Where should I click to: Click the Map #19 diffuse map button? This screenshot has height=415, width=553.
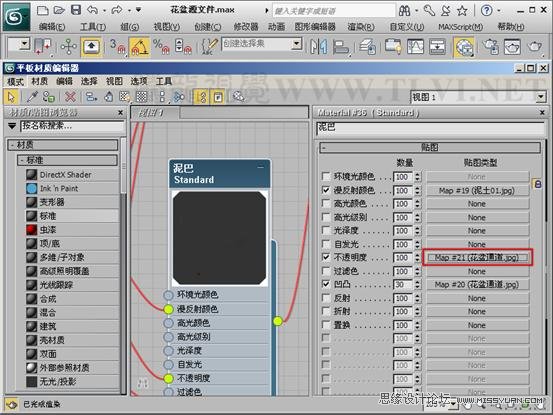[477, 190]
